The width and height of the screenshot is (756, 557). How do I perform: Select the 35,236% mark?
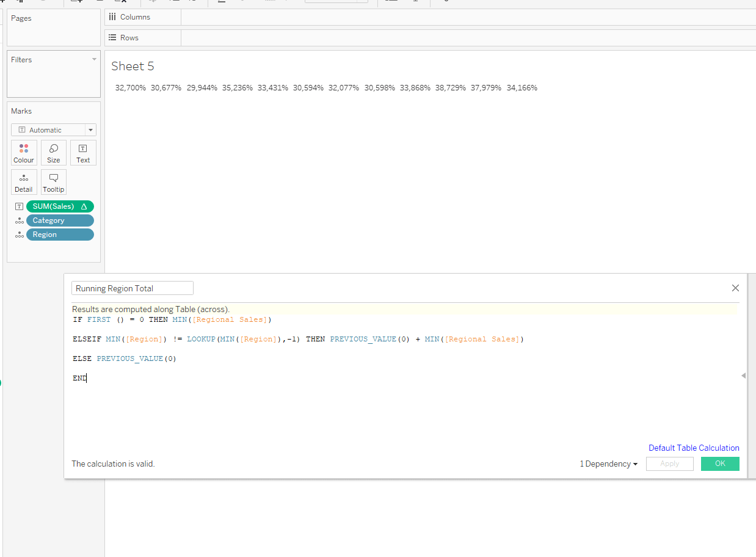[238, 88]
